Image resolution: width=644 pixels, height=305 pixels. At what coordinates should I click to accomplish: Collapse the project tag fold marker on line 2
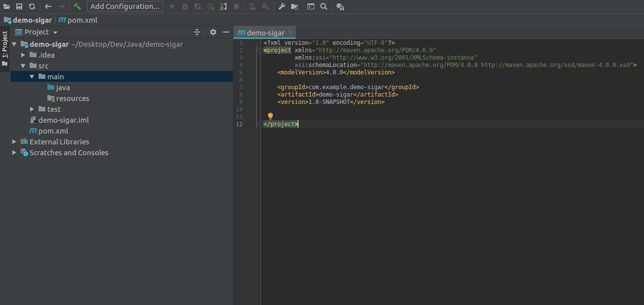pos(261,50)
